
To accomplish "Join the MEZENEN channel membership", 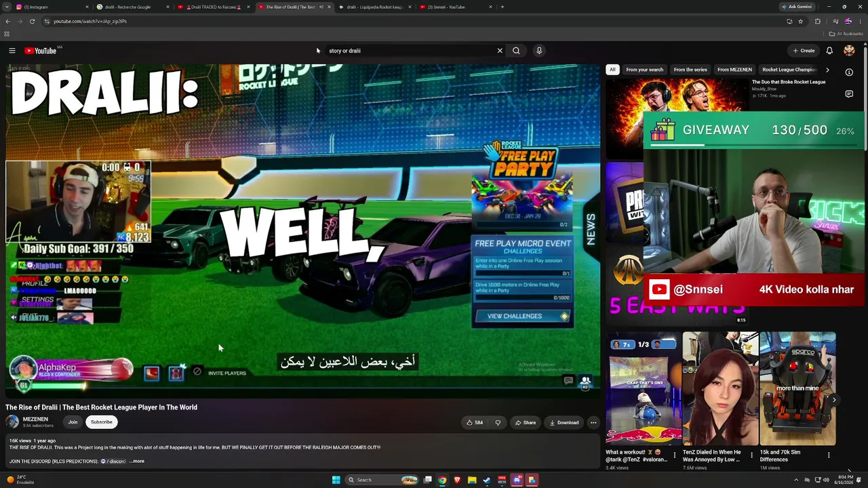I will pyautogui.click(x=73, y=422).
